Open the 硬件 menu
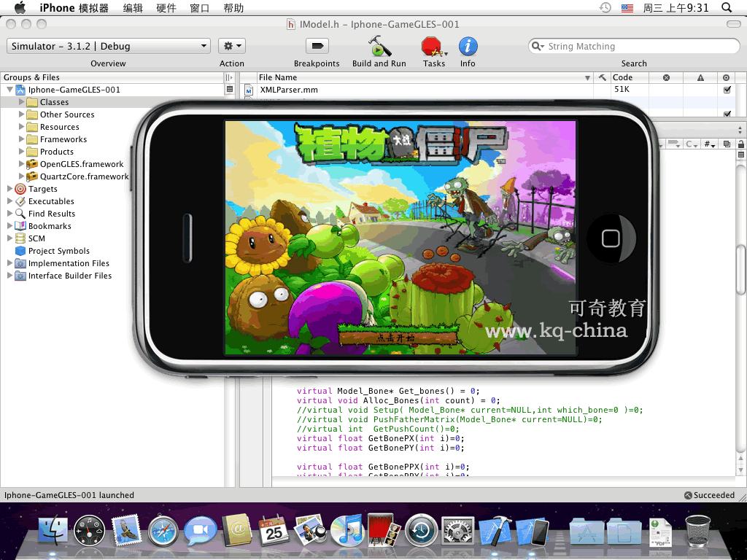This screenshot has height=560, width=747. pos(166,8)
